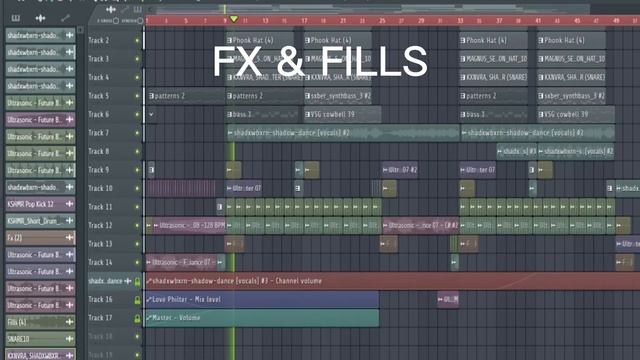
Task: Open clip menu of Phonk Hat (4) at bar 9
Action: pyautogui.click(x=229, y=40)
